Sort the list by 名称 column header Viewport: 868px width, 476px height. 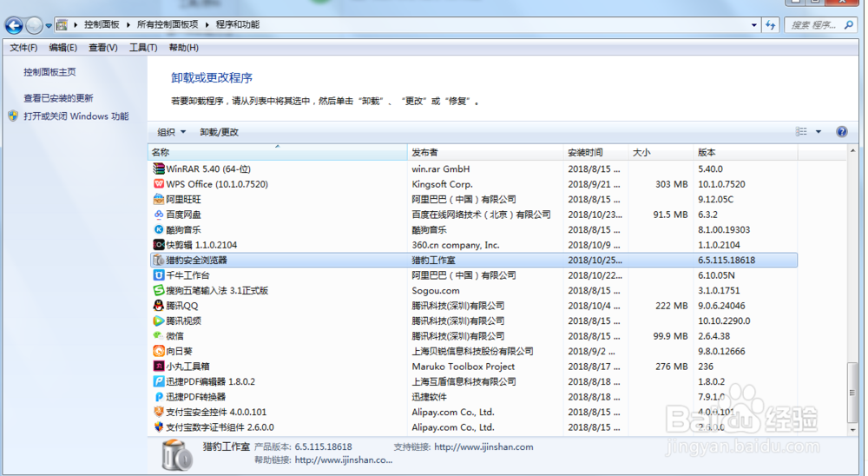pos(278,152)
